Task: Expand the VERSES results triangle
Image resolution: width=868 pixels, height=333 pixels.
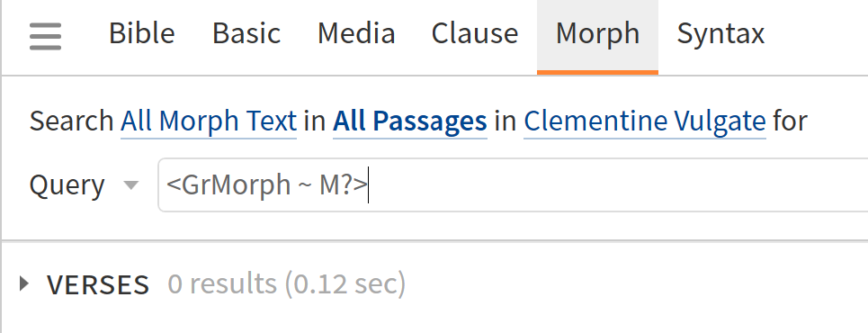Action: 23,283
